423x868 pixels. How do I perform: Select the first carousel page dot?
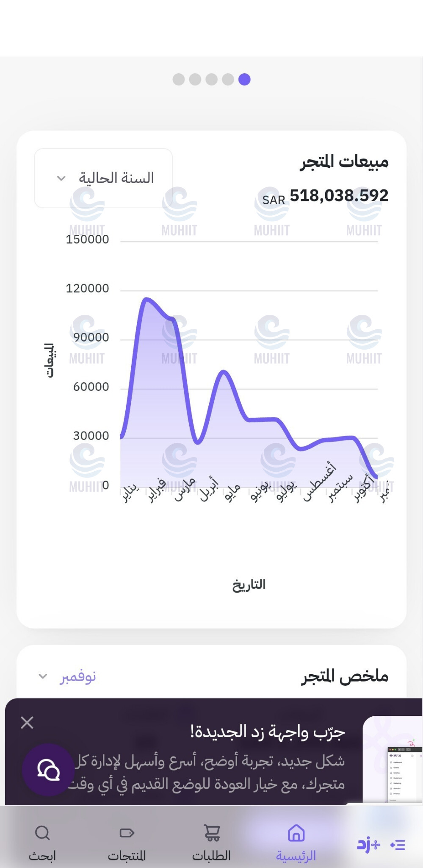(179, 79)
